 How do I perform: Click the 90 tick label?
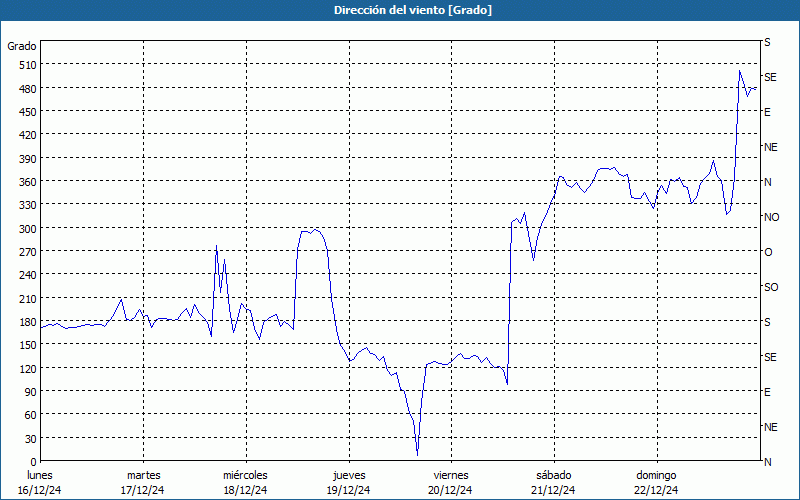click(x=30, y=392)
